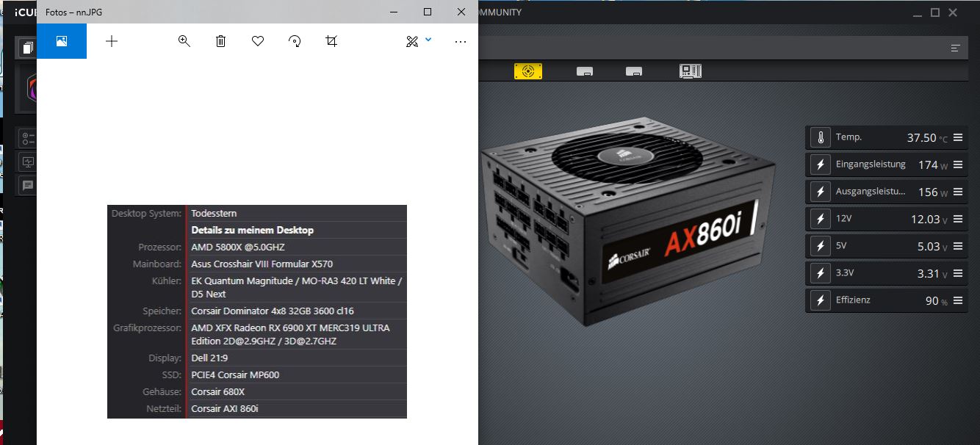
Task: Maximize the Fotos window
Action: pos(428,12)
